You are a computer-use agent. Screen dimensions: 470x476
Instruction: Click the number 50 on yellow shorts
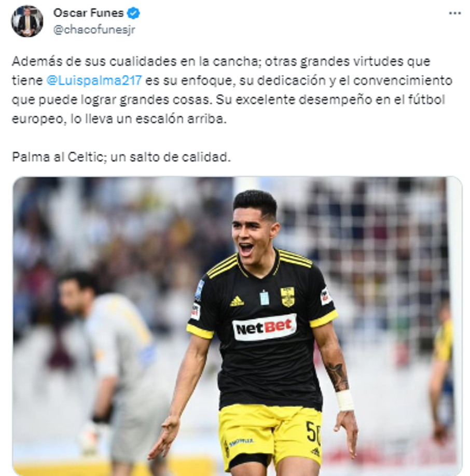313,432
